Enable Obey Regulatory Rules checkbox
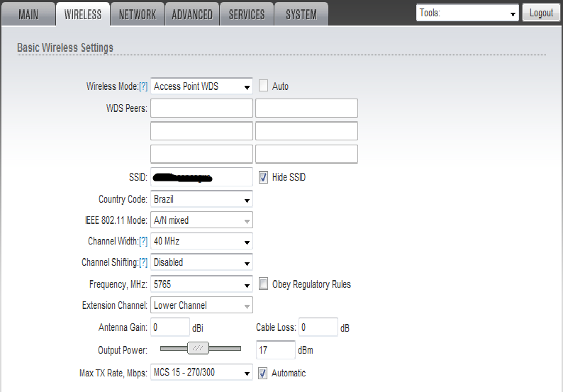 click(263, 284)
